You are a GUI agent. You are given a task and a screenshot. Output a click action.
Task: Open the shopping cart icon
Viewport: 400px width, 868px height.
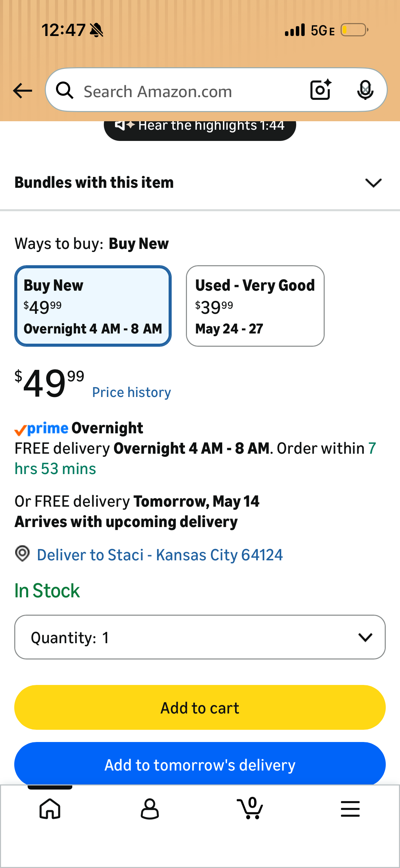pyautogui.click(x=250, y=808)
